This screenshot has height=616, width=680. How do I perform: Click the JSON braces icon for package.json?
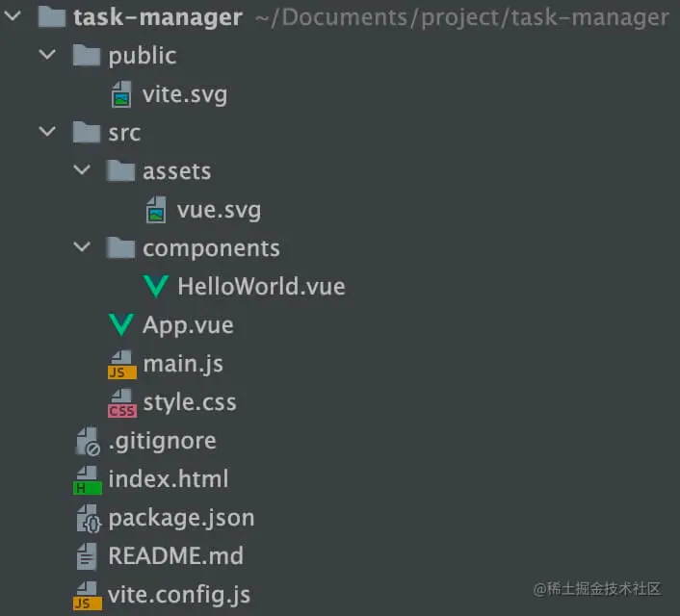[89, 519]
